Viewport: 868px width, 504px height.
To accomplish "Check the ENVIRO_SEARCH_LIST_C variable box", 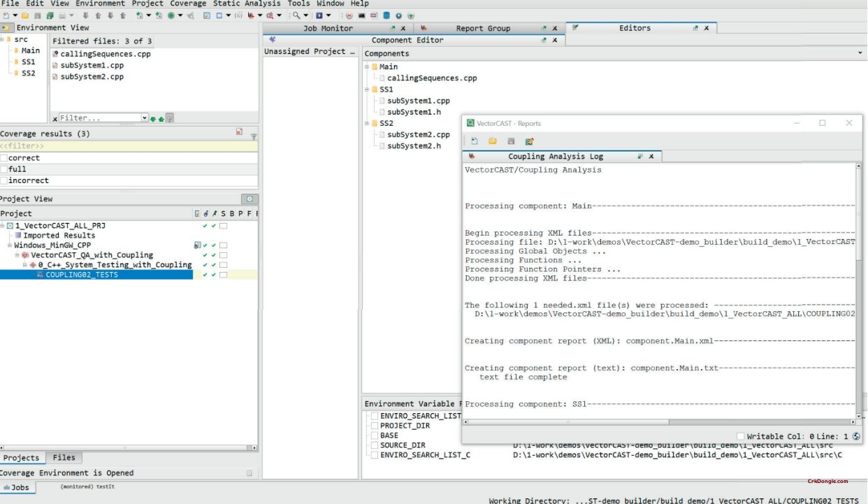I will (373, 455).
